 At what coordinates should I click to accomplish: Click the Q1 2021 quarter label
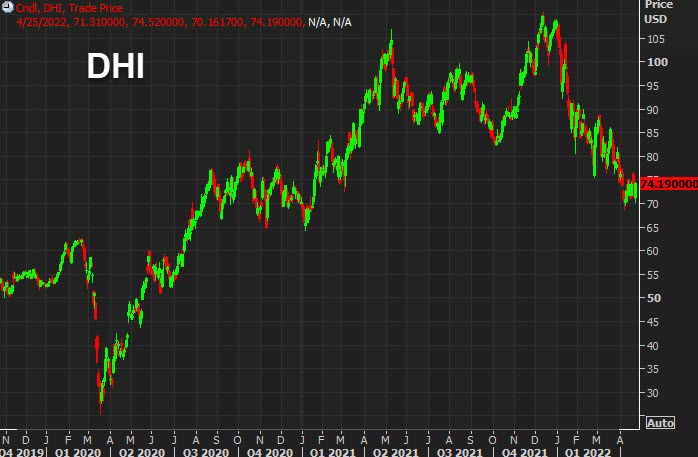(333, 453)
